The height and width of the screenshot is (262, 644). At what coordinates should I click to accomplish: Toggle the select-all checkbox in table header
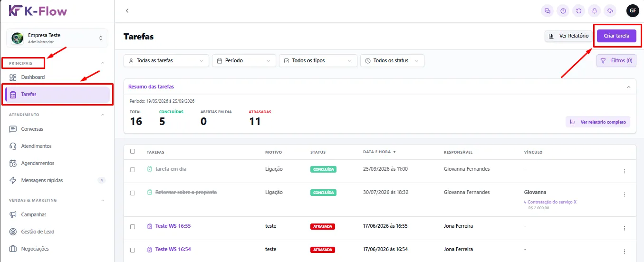[133, 151]
